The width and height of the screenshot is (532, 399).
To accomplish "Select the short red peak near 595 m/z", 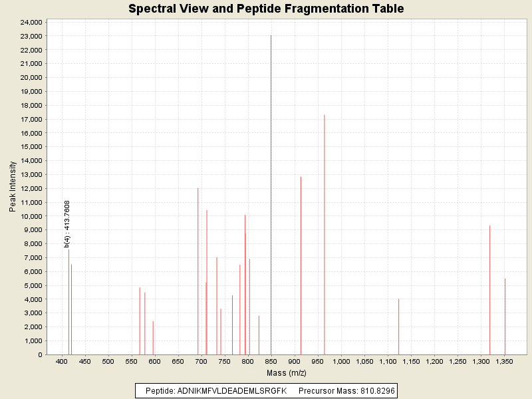I will point(153,338).
